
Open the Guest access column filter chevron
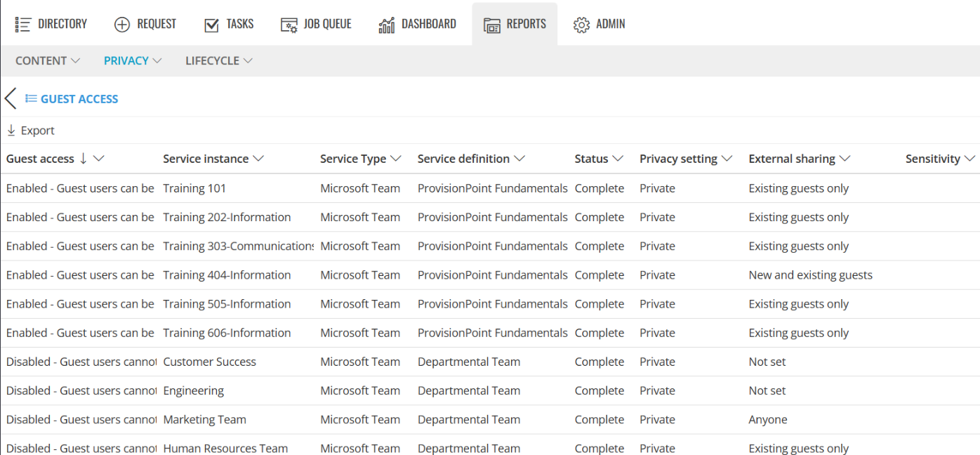tap(98, 159)
